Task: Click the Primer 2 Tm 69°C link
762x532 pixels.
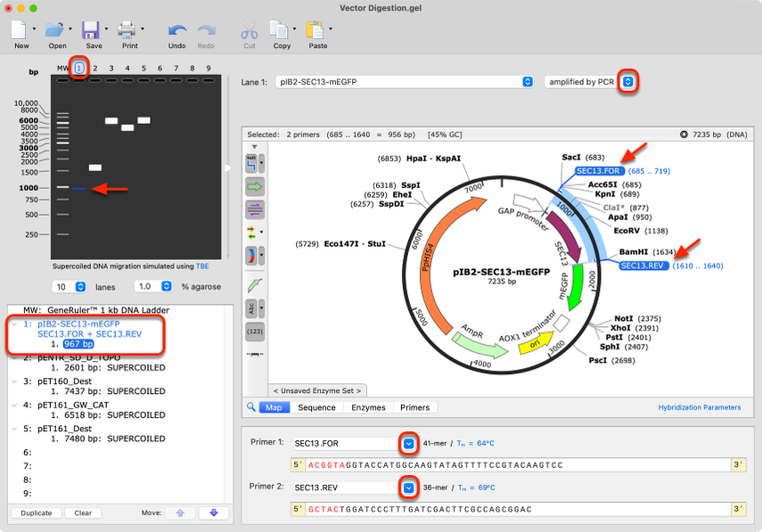Action: pos(477,487)
